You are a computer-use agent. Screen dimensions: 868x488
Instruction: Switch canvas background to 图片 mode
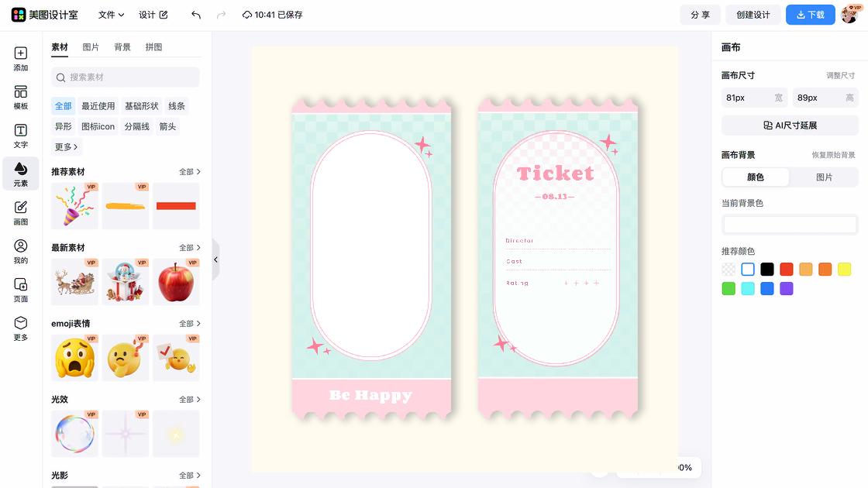(x=824, y=177)
